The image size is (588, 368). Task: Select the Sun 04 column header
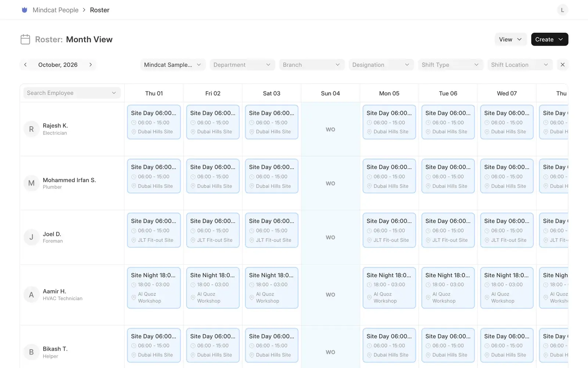click(x=330, y=93)
